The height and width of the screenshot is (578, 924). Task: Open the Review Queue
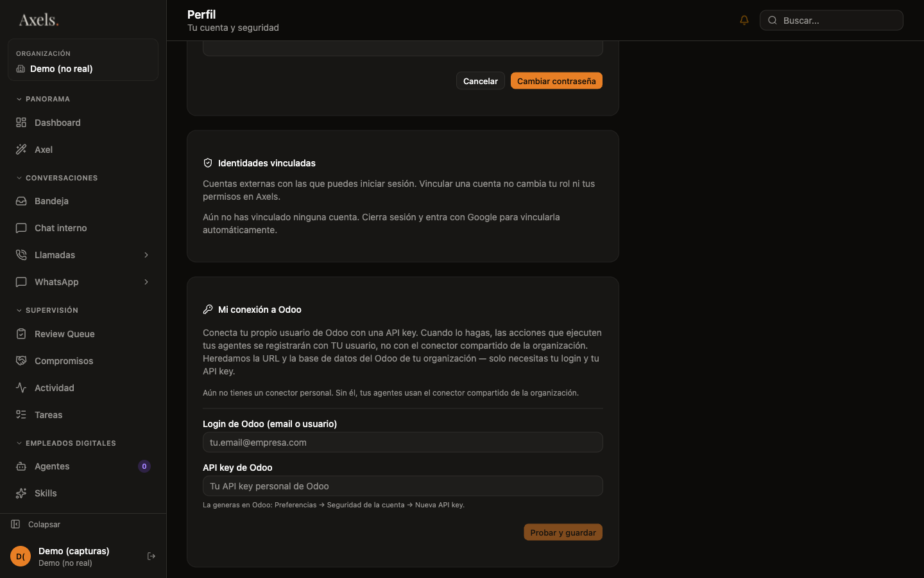point(83,334)
